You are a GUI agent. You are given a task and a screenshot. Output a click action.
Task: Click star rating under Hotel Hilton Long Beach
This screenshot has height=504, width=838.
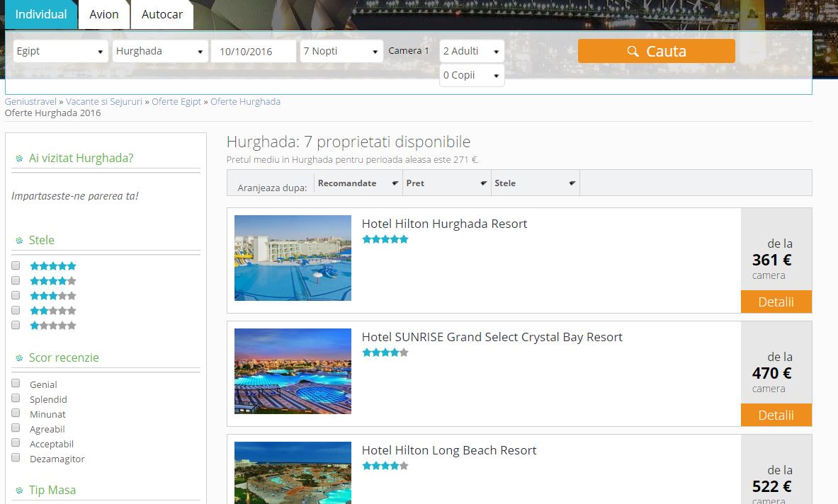click(x=385, y=466)
